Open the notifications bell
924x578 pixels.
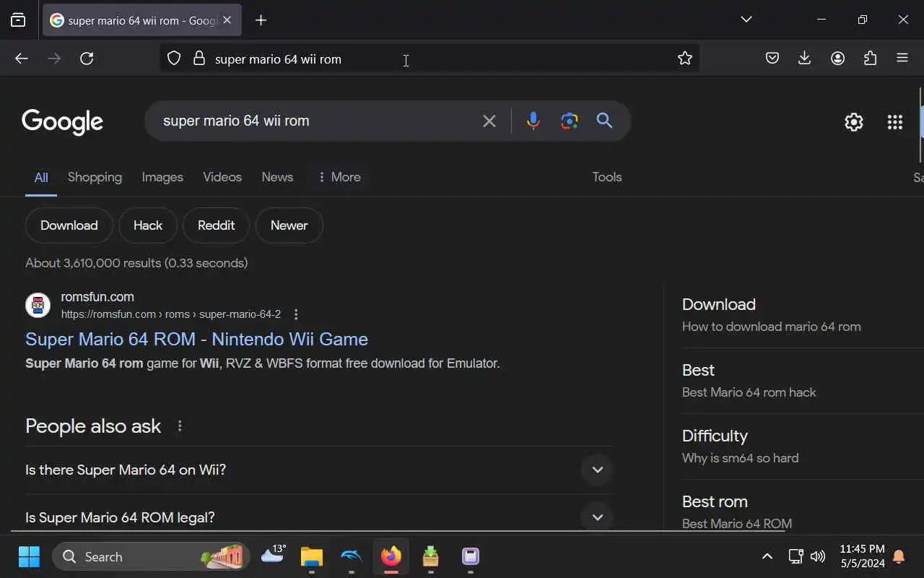[899, 556]
